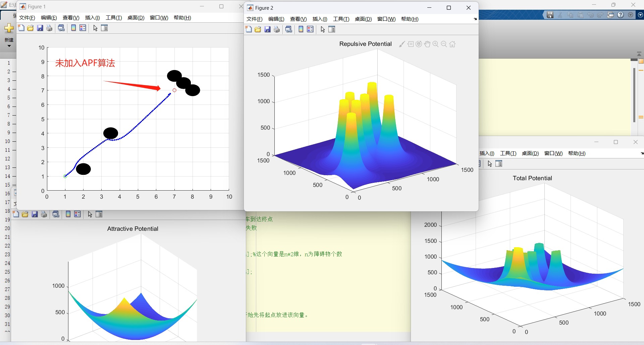
Task: Open 窗口(W) menu in Total Potential figure
Action: [x=553, y=153]
